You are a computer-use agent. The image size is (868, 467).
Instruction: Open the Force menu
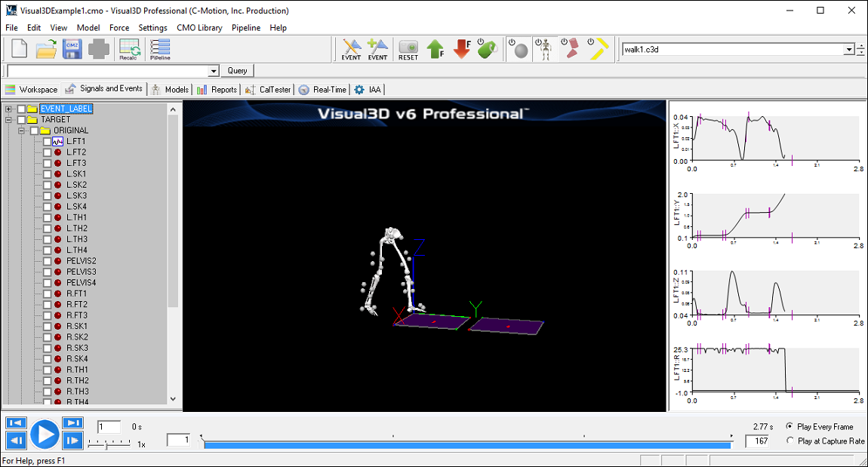119,28
